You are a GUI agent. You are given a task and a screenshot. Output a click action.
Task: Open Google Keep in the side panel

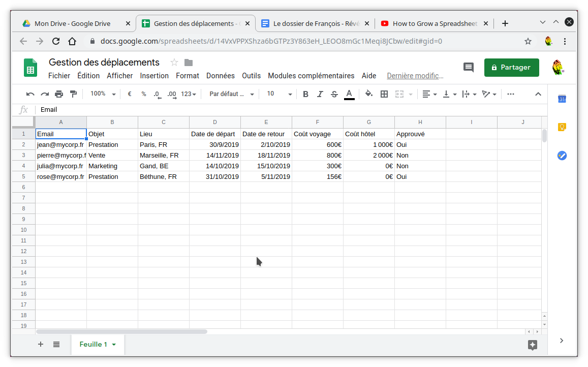pos(562,127)
